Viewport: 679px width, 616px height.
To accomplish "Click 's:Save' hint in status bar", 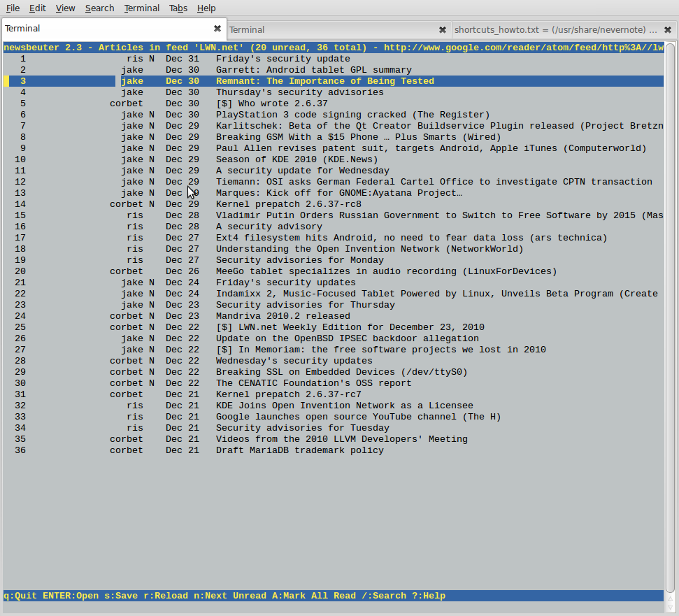I will 121,596.
